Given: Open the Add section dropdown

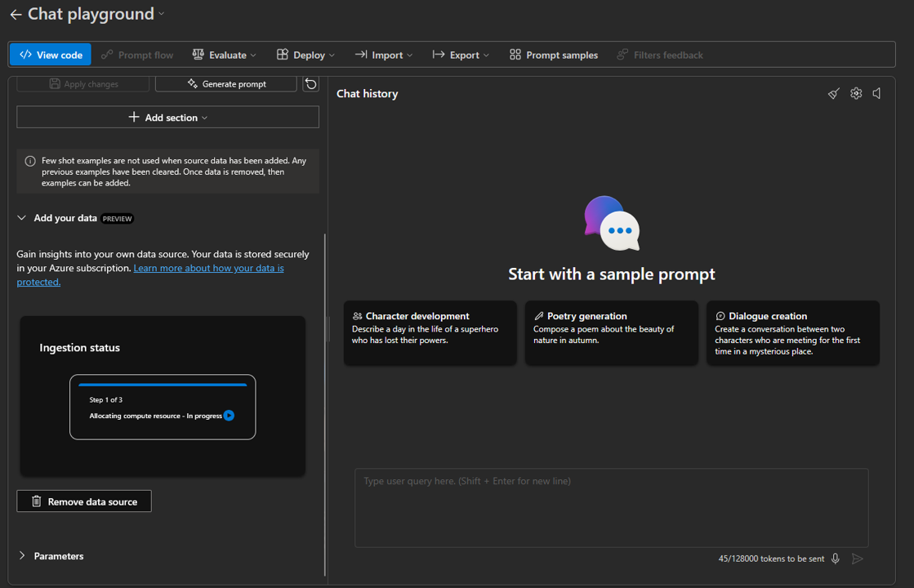Looking at the screenshot, I should tap(167, 117).
